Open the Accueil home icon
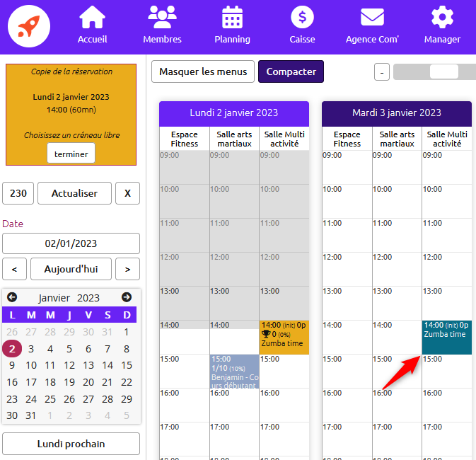 (92, 17)
